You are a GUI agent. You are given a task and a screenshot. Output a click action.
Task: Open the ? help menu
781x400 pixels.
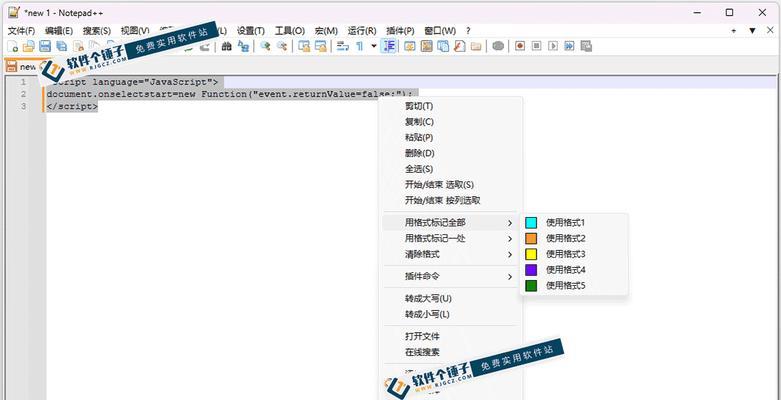(x=468, y=30)
